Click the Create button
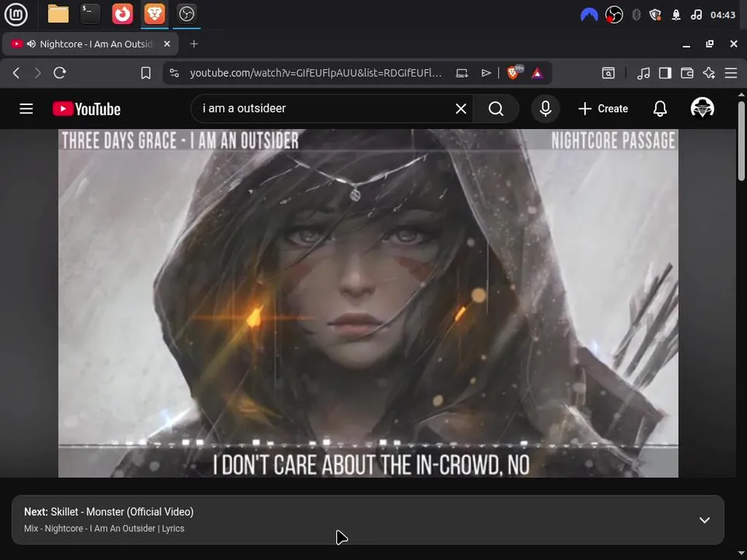This screenshot has height=560, width=747. point(602,109)
